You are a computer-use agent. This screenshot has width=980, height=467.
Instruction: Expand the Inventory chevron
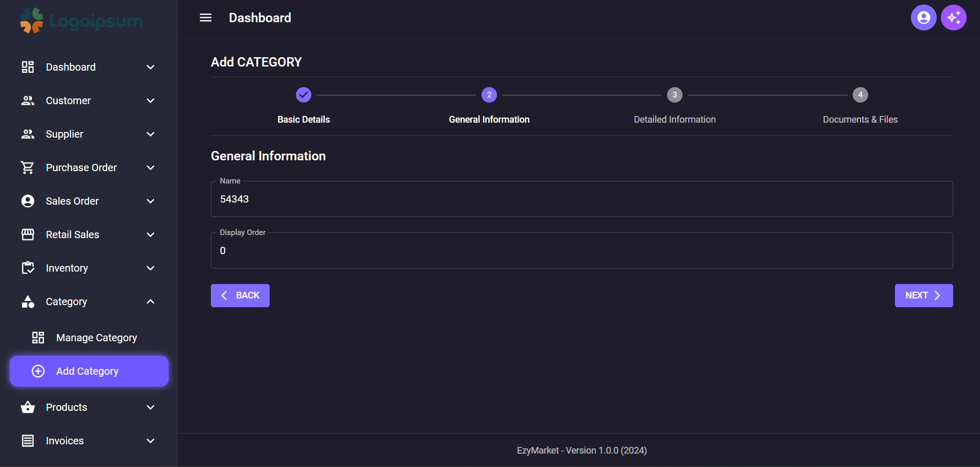(x=151, y=268)
